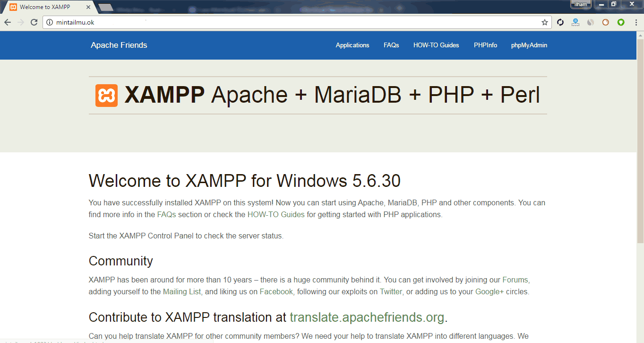Click the browser forward arrow
Viewport: 644px width, 343px height.
21,22
